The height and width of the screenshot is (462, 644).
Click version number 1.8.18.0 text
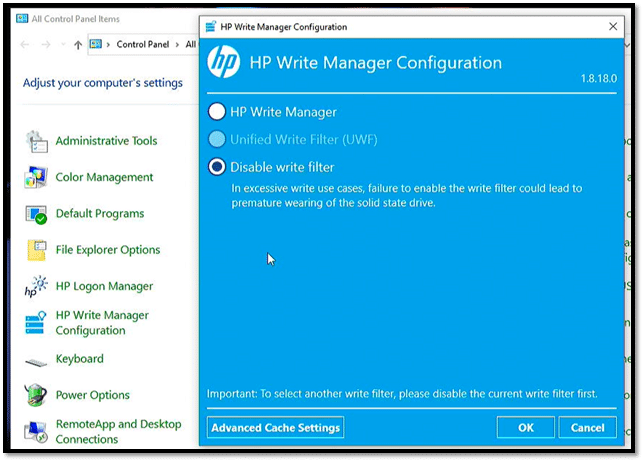[x=598, y=78]
